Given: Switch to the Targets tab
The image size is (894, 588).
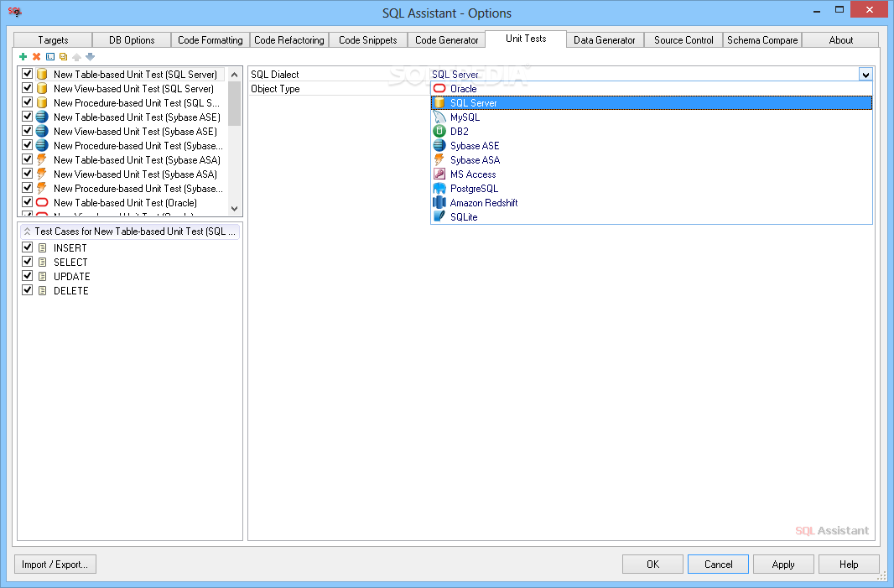Looking at the screenshot, I should pos(53,40).
